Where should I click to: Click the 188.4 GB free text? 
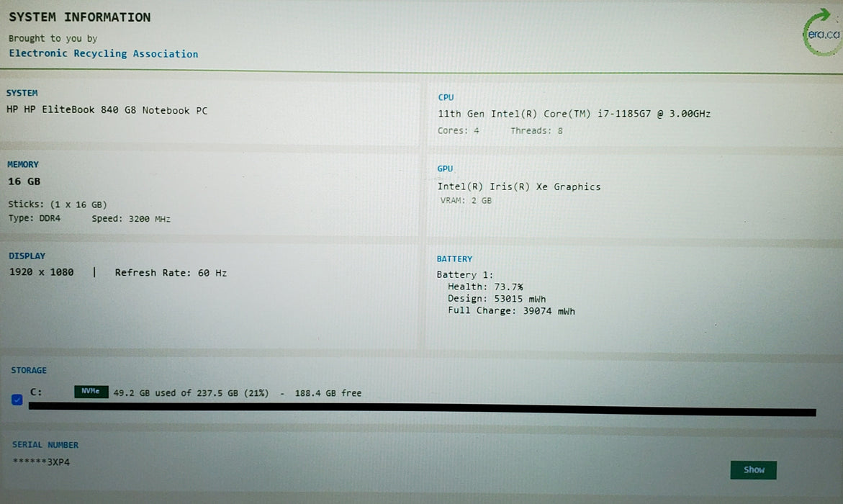pos(328,393)
